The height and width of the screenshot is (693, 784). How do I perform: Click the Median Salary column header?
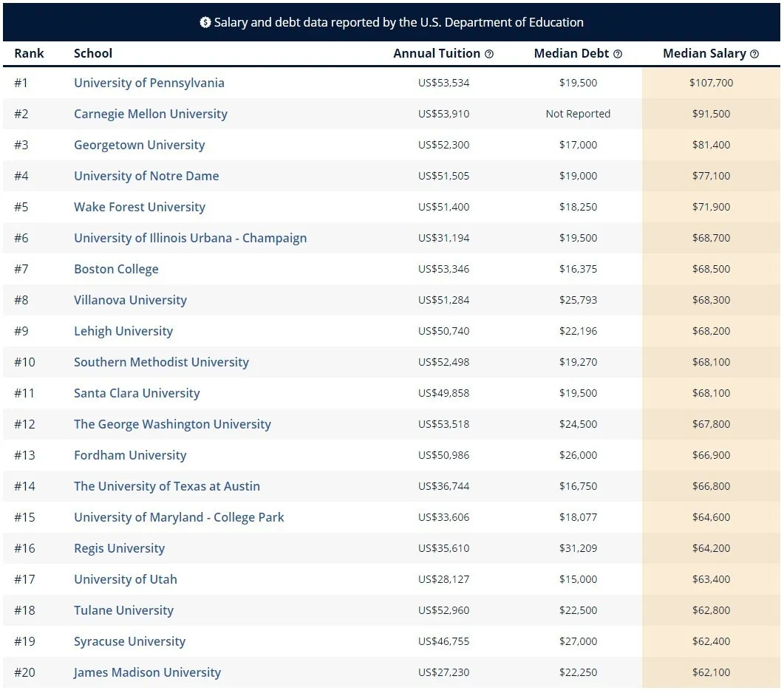[x=704, y=53]
